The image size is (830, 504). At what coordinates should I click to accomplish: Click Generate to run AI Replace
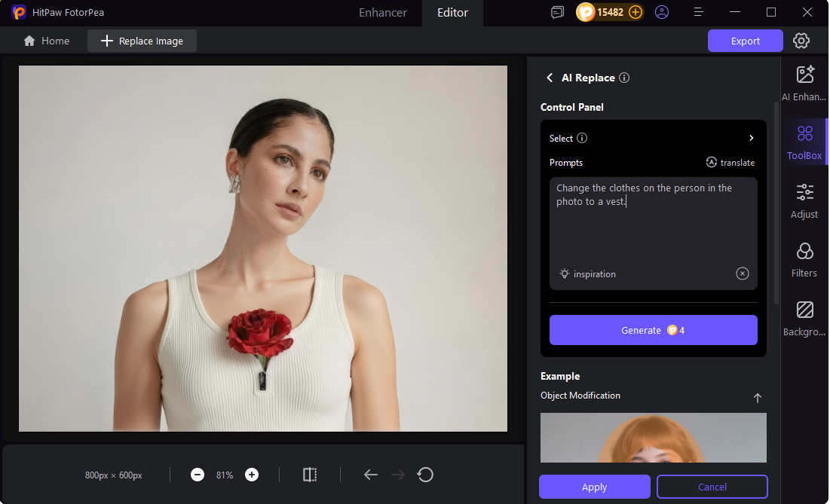point(653,330)
